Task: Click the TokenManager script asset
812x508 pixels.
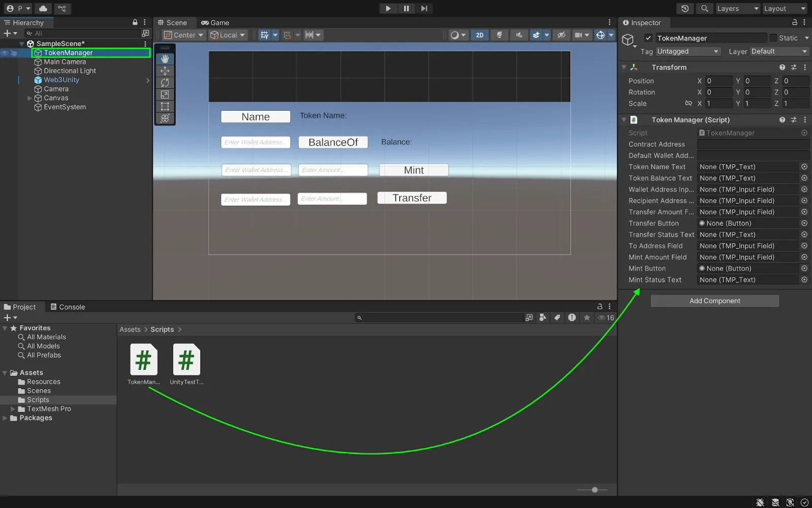Action: point(144,360)
